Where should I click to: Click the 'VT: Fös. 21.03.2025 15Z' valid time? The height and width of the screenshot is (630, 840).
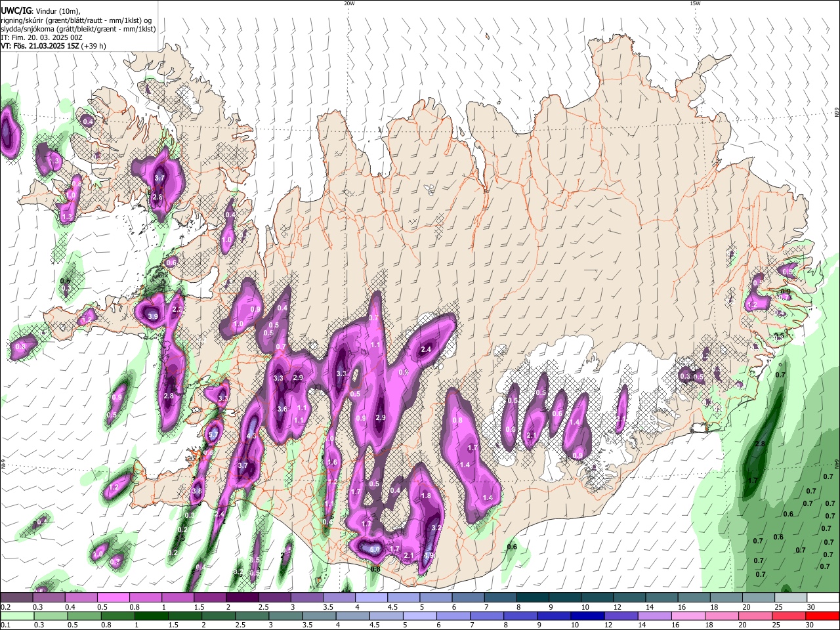point(40,47)
